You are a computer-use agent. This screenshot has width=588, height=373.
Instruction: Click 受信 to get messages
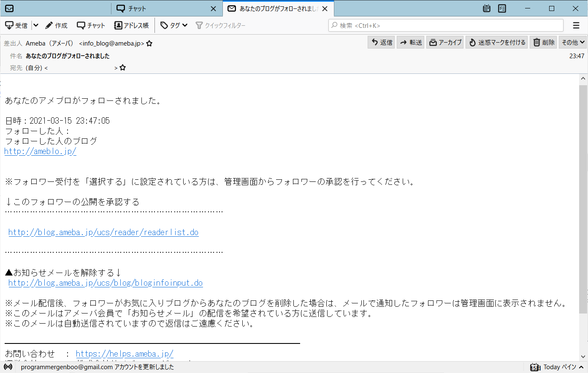click(16, 25)
